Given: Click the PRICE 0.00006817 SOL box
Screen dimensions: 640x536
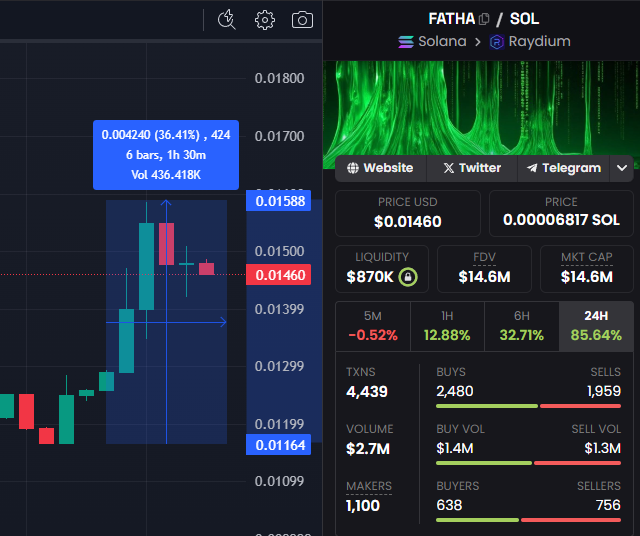Looking at the screenshot, I should 561,214.
